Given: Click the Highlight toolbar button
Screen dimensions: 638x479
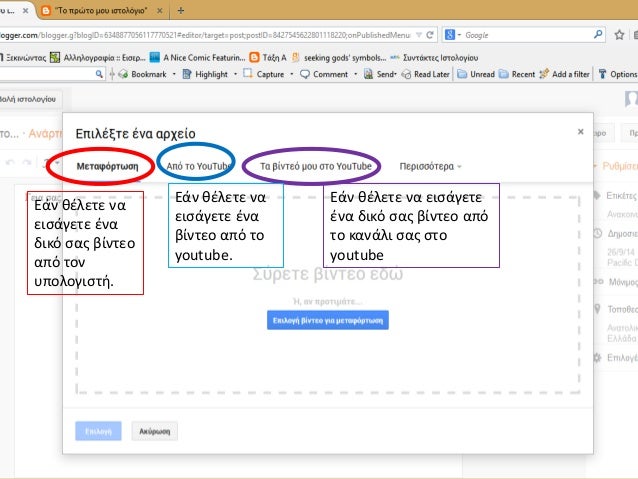Looking at the screenshot, I should click(205, 74).
